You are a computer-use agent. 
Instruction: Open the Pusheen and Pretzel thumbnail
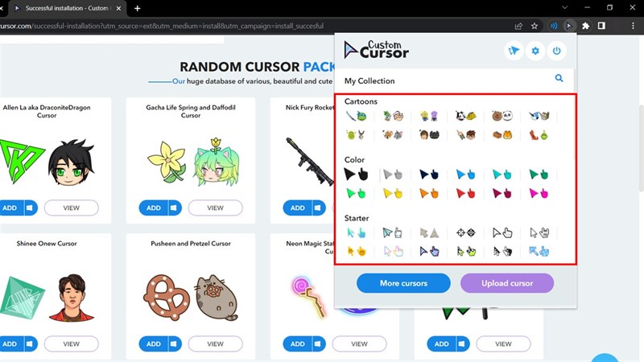click(191, 298)
